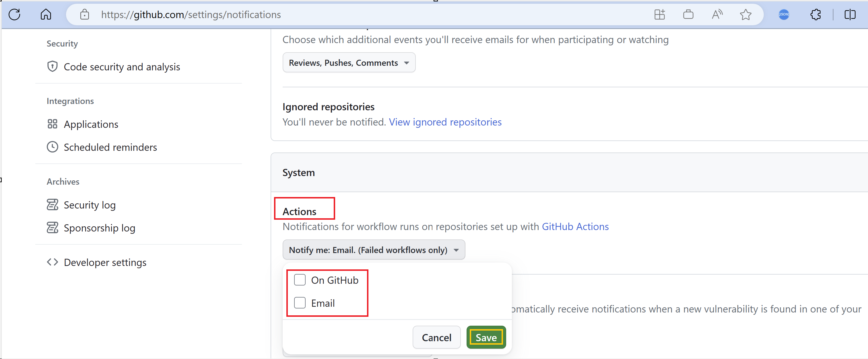The image size is (868, 359).
Task: Open Code security and analysis settings
Action: [122, 66]
